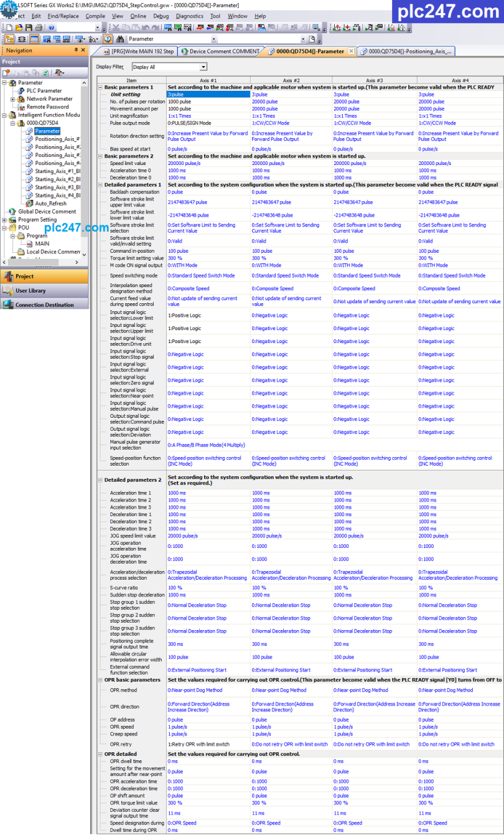The image size is (504, 835).
Task: Click the blue Help question-mark icon
Action: pyautogui.click(x=51, y=28)
